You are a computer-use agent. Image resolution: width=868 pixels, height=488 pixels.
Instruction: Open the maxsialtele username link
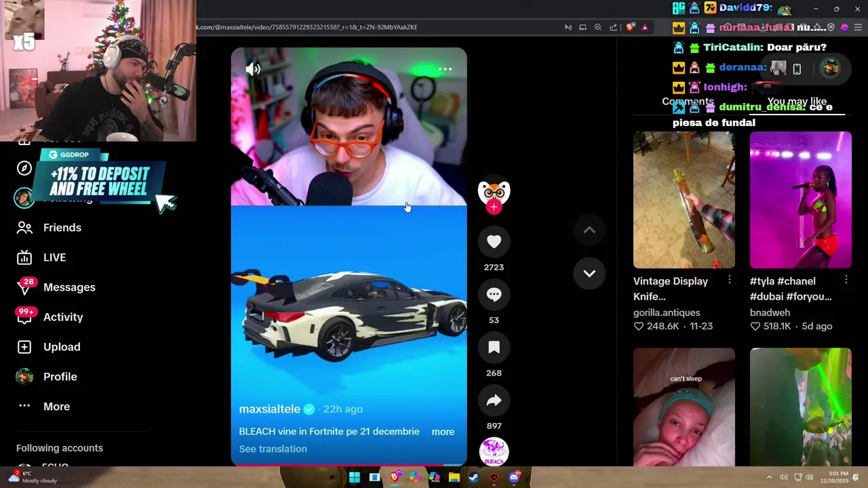click(x=269, y=409)
